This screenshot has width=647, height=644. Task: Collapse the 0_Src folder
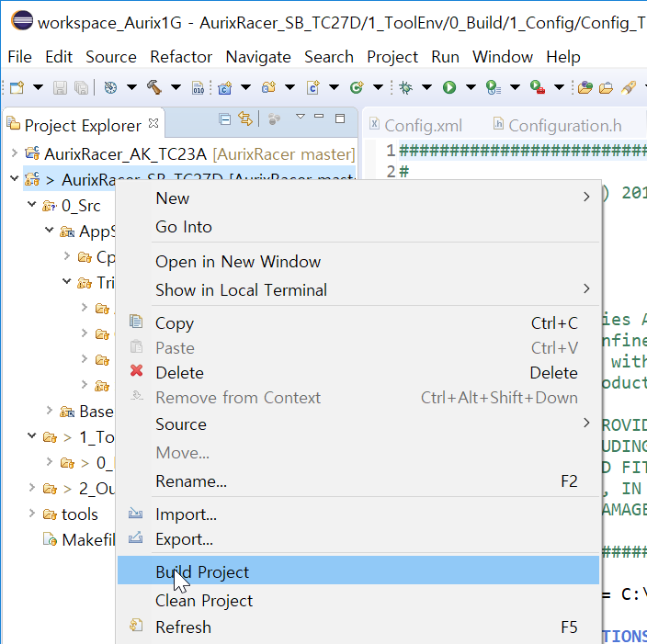[x=32, y=204]
